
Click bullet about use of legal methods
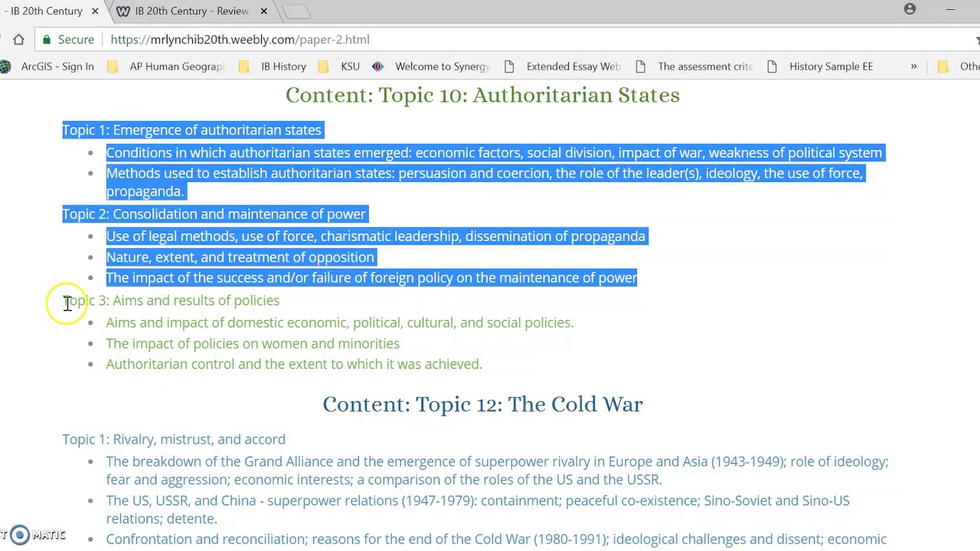[375, 236]
